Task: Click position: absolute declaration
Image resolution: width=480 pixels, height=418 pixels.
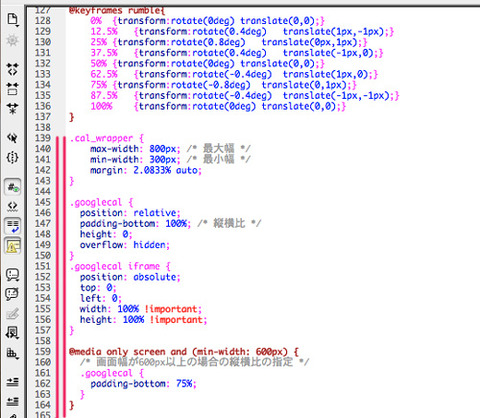Action: (130, 277)
